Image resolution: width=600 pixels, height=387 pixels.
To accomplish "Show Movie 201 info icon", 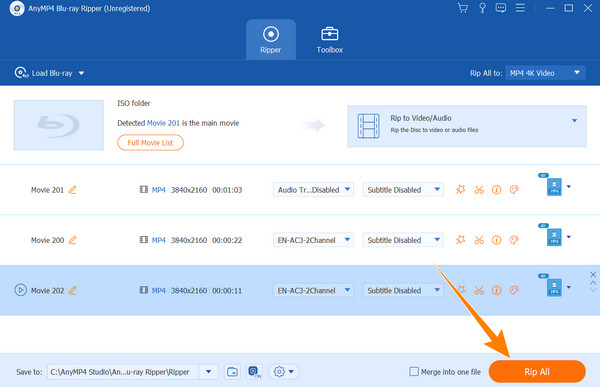I will pos(496,189).
